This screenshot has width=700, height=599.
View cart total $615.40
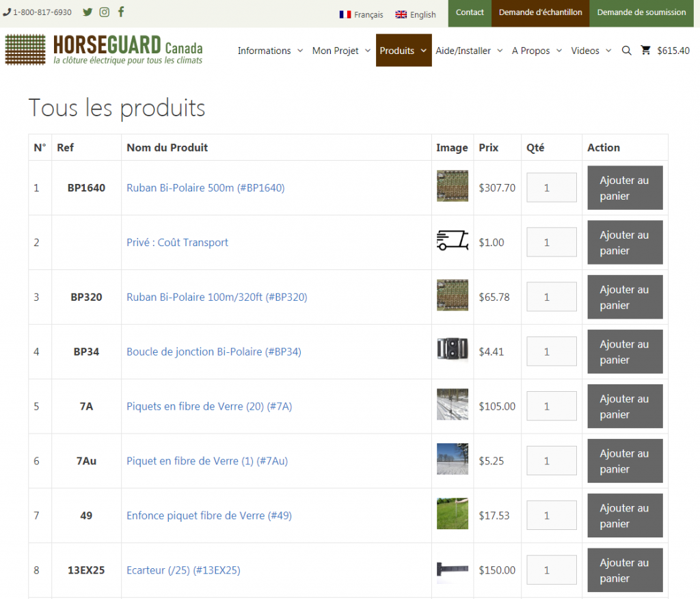coord(673,51)
